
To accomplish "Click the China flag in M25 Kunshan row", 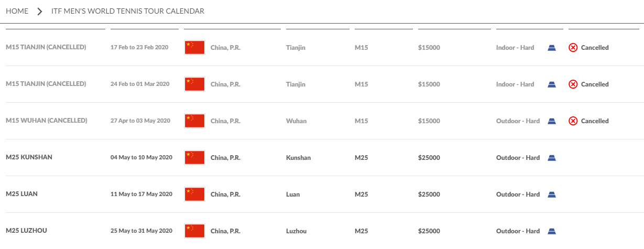I will click(x=194, y=157).
